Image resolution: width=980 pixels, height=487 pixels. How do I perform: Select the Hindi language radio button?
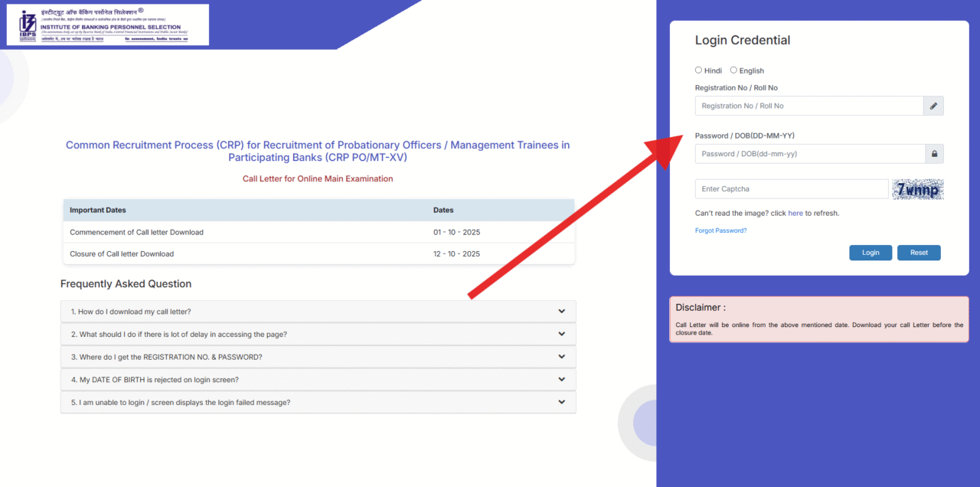pos(698,70)
